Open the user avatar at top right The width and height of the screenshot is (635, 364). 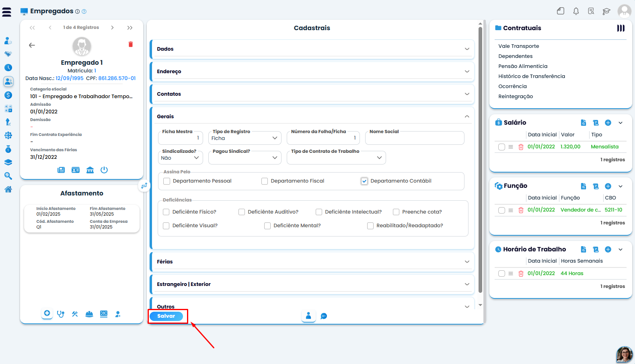coord(625,11)
